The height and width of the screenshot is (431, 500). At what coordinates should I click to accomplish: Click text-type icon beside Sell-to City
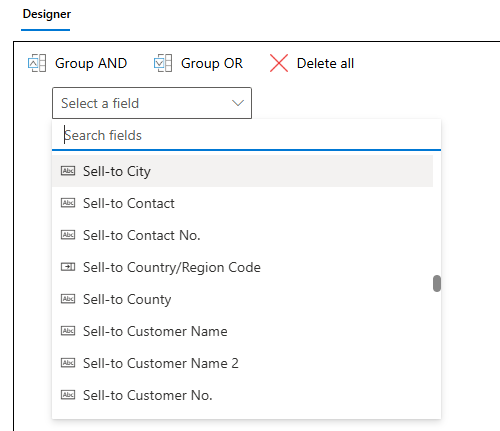pyautogui.click(x=68, y=171)
